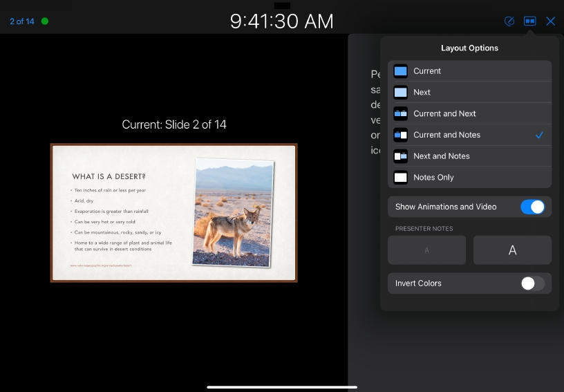Screen dimensions: 564x392
Task: Disable Show Animations and Video switch
Action: (x=532, y=207)
